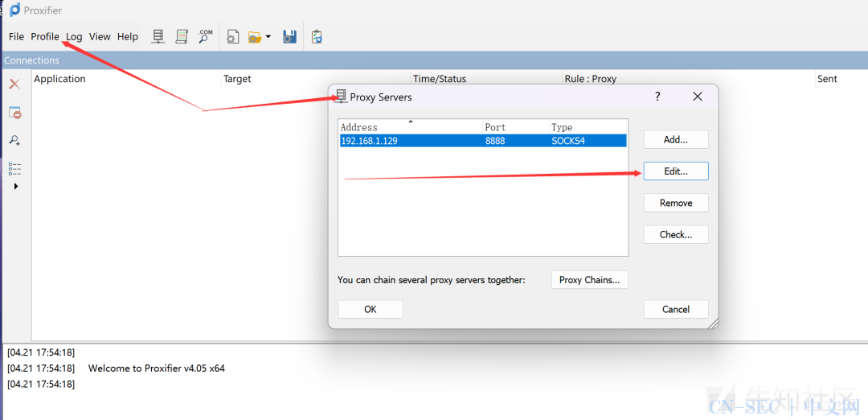Click the Remove button
This screenshot has width=868, height=420.
676,203
